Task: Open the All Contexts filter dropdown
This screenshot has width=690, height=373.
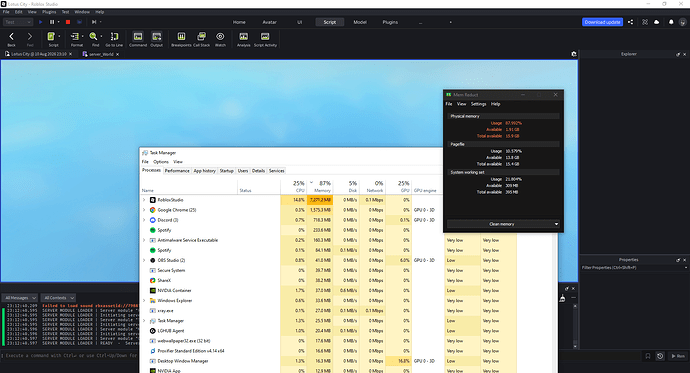Action: [59, 298]
